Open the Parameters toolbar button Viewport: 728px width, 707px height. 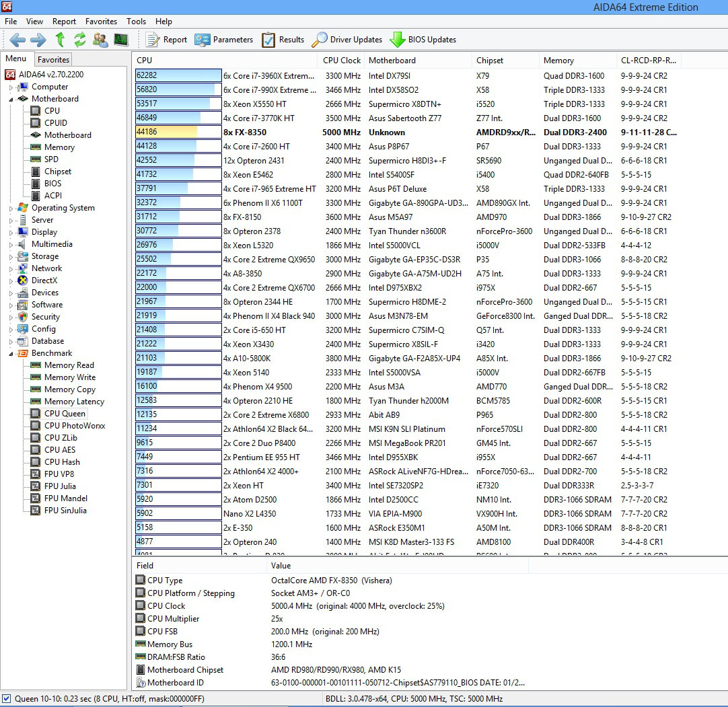click(x=224, y=40)
